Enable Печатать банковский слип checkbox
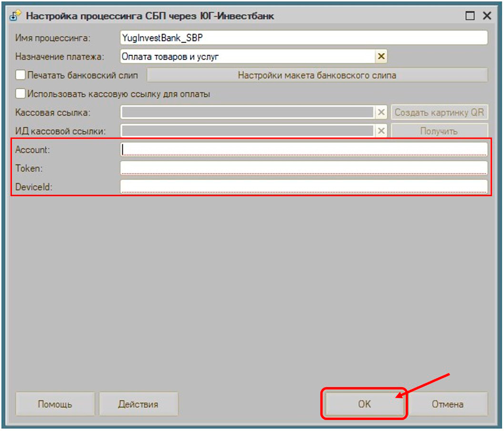 click(x=20, y=75)
